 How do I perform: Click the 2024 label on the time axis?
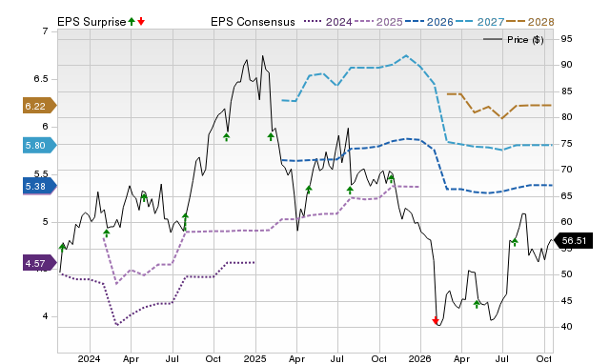tap(89, 358)
